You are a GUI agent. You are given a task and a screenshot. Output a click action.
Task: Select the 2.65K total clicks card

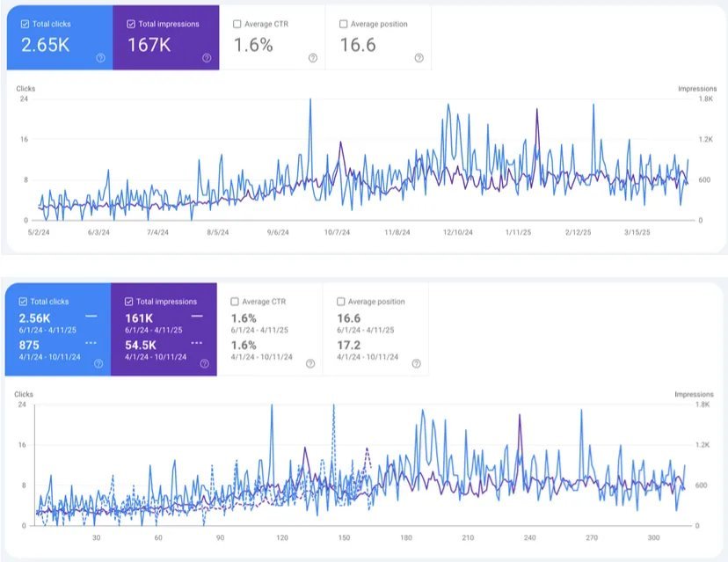(60, 38)
